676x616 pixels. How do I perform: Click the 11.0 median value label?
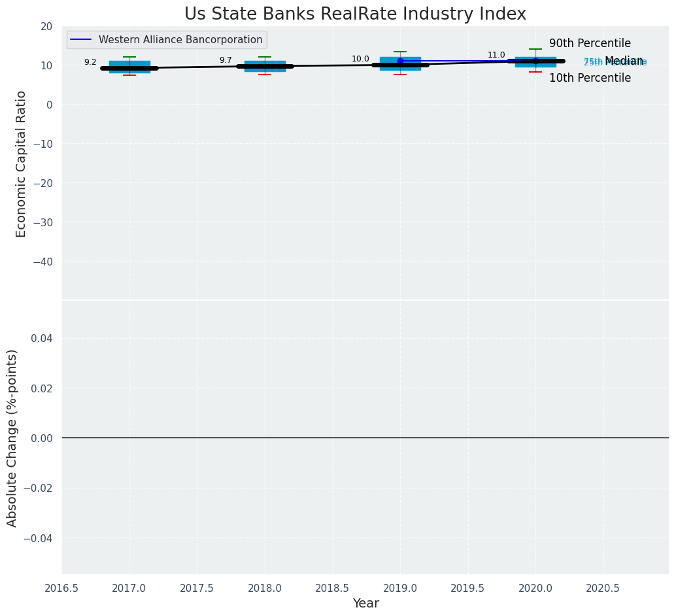pos(496,55)
